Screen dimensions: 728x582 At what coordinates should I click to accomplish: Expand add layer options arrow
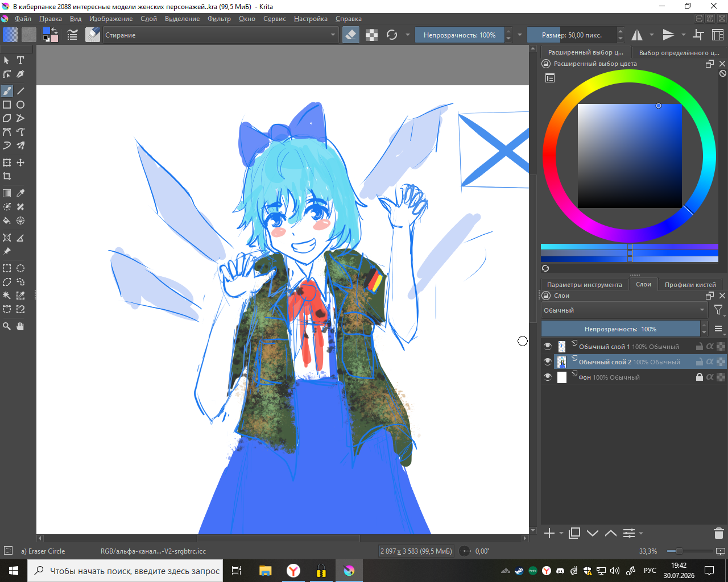click(x=561, y=533)
